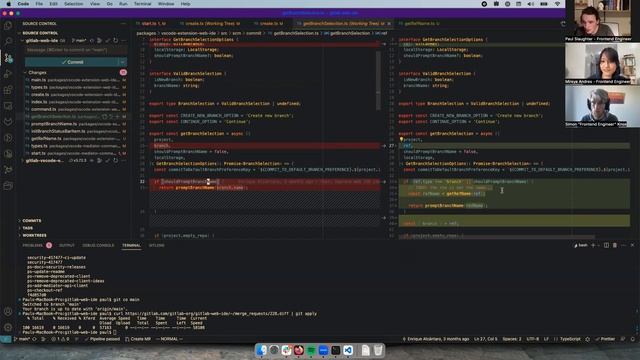Screen dimensions: 640x360
Task: Open the Manage gear in activity bar
Action: click(x=8, y=327)
